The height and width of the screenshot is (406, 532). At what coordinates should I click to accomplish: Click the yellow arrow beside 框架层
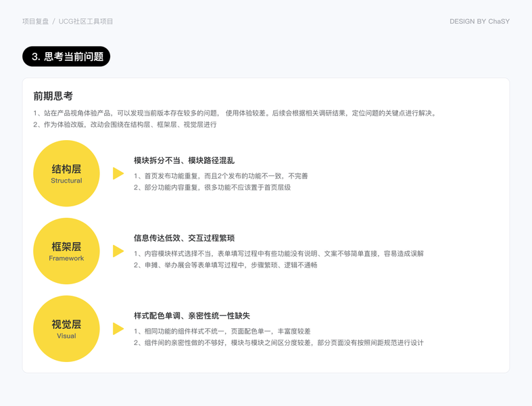coord(118,251)
